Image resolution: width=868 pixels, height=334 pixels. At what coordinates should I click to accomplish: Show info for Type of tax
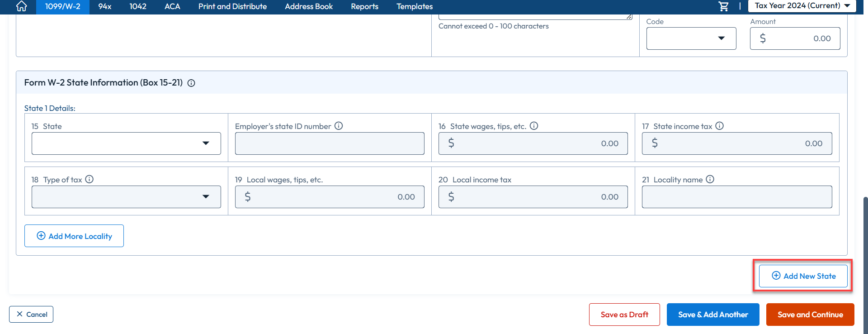(x=90, y=179)
